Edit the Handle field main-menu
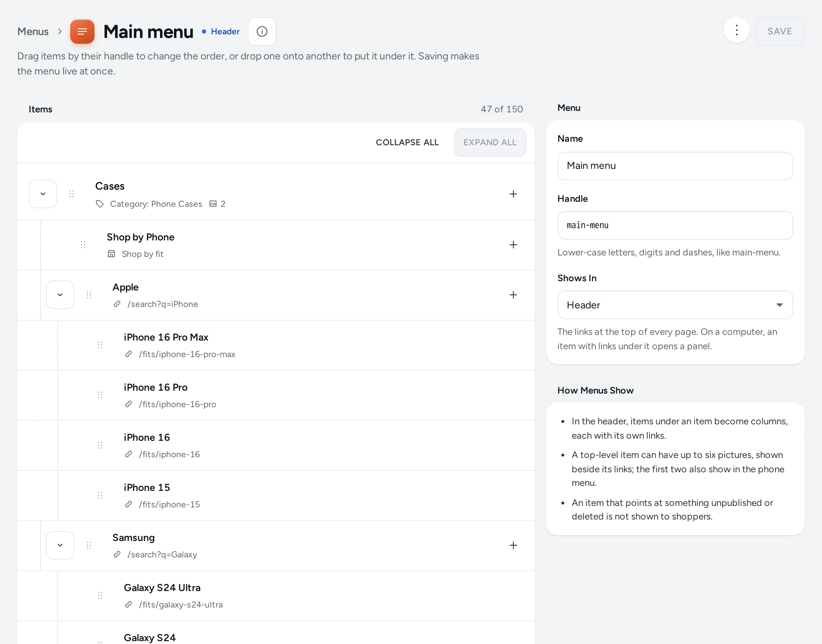Viewport: 822px width, 644px height. coord(675,225)
